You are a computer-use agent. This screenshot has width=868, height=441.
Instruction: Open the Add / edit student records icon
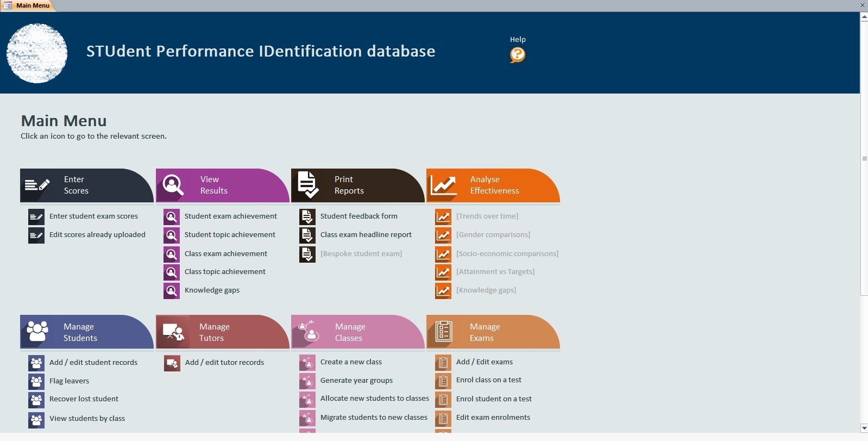pos(36,363)
